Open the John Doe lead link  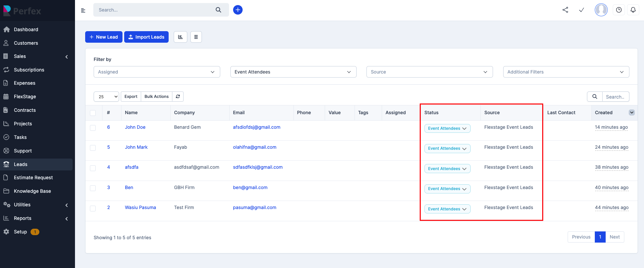[135, 127]
